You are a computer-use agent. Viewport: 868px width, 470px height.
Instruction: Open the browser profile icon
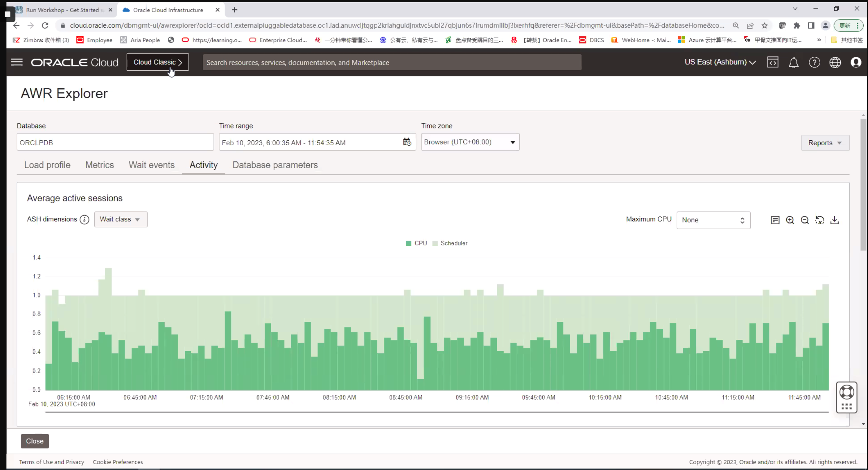click(825, 25)
